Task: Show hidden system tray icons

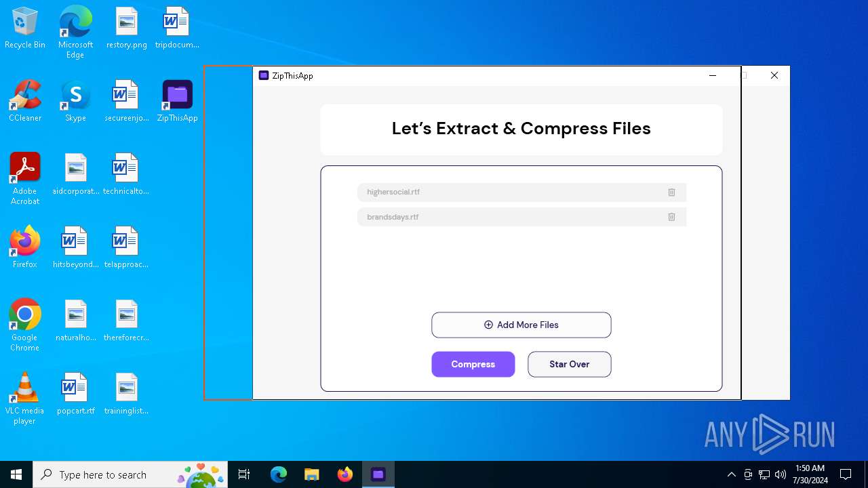Action: tap(731, 474)
